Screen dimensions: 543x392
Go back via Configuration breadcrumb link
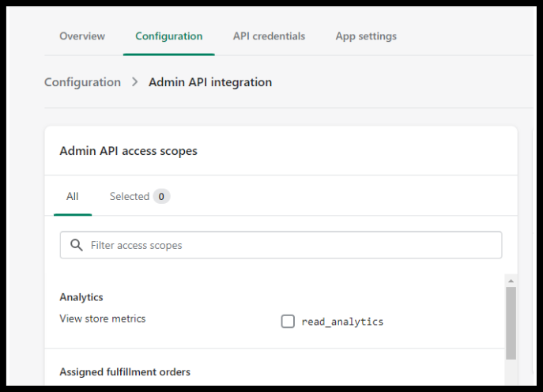(82, 82)
